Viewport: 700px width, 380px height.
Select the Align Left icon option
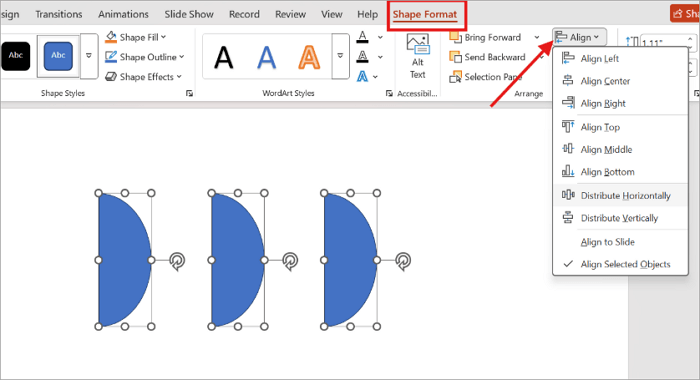(x=568, y=58)
